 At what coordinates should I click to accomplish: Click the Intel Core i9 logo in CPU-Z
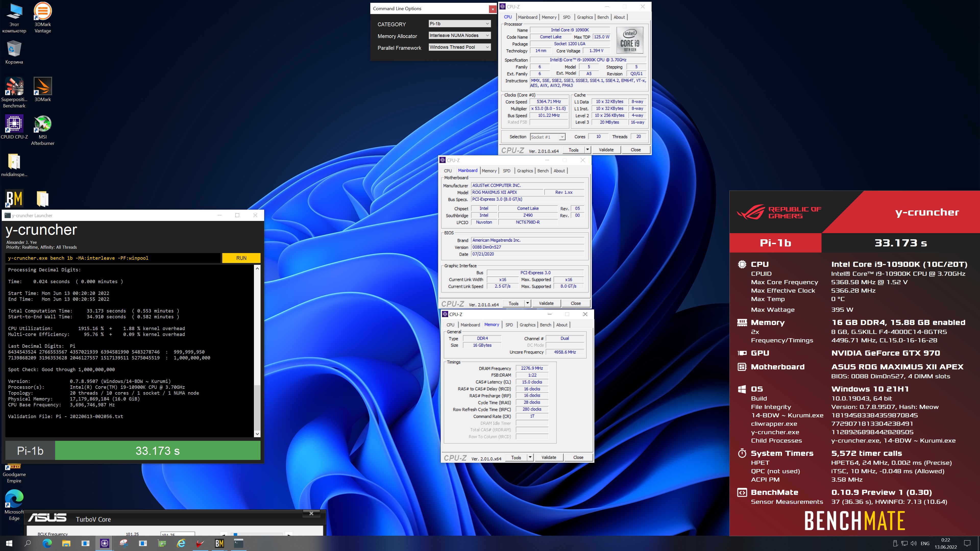pyautogui.click(x=630, y=40)
